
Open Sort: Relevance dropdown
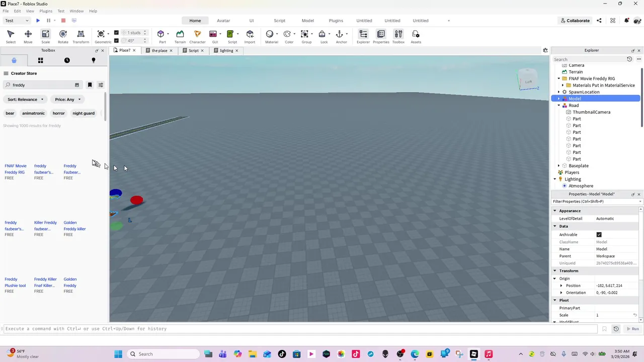tap(26, 100)
